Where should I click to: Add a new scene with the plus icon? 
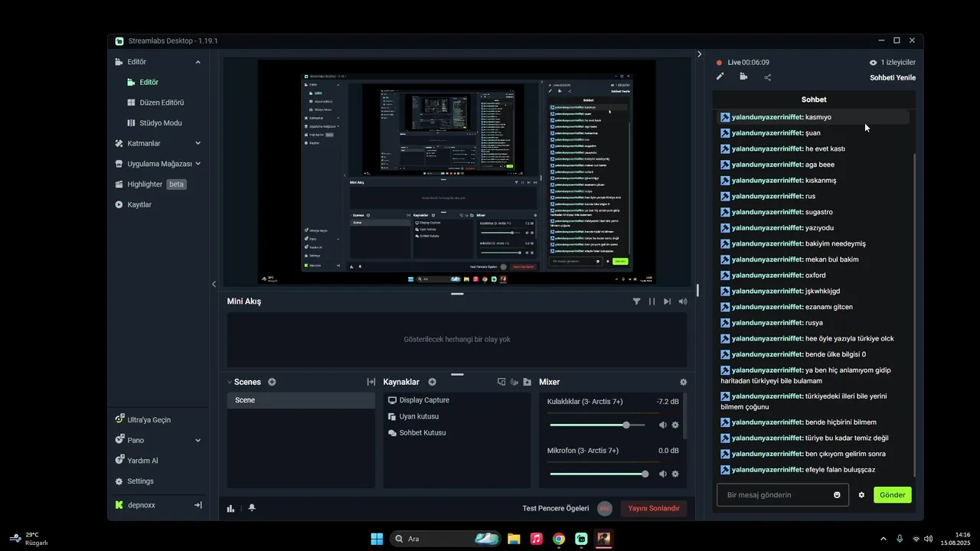point(272,382)
